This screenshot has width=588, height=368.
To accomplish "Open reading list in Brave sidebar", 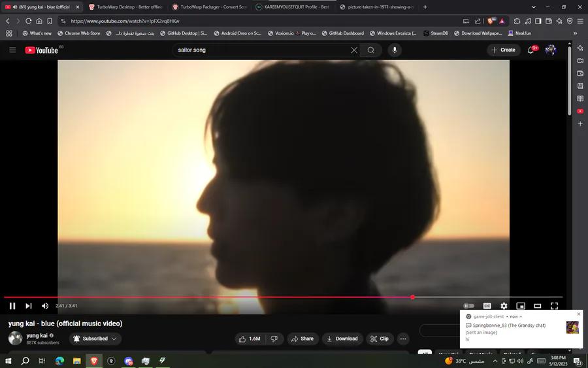I will point(580,99).
